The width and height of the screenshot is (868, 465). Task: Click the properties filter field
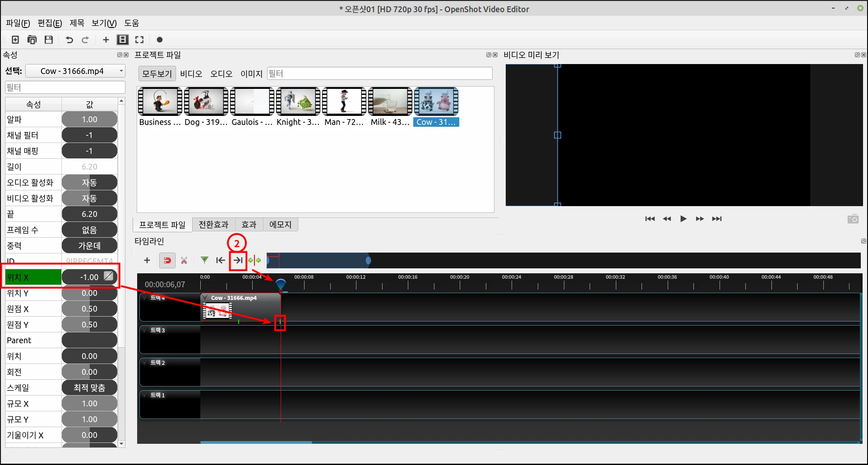click(65, 87)
